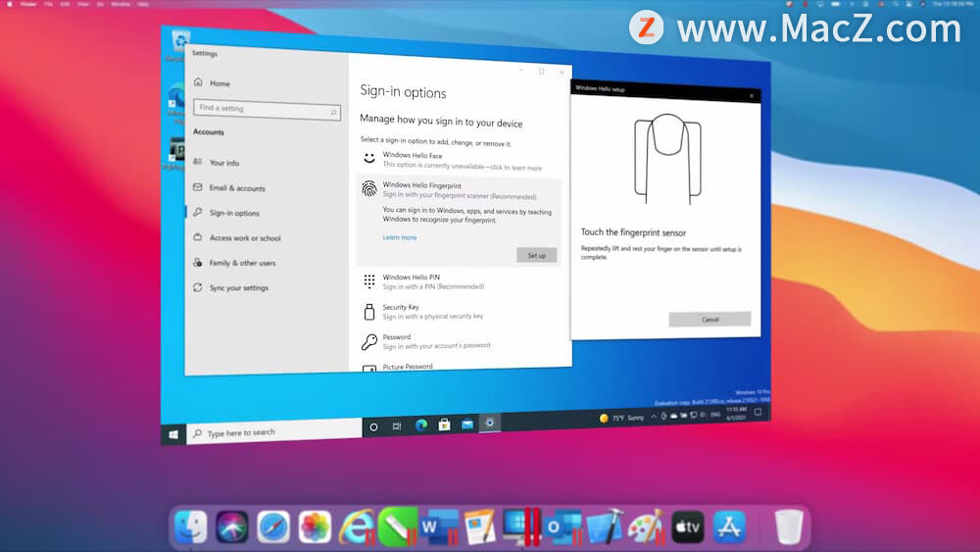Open the App Store from the Dock
The width and height of the screenshot is (980, 553).
pos(729,527)
